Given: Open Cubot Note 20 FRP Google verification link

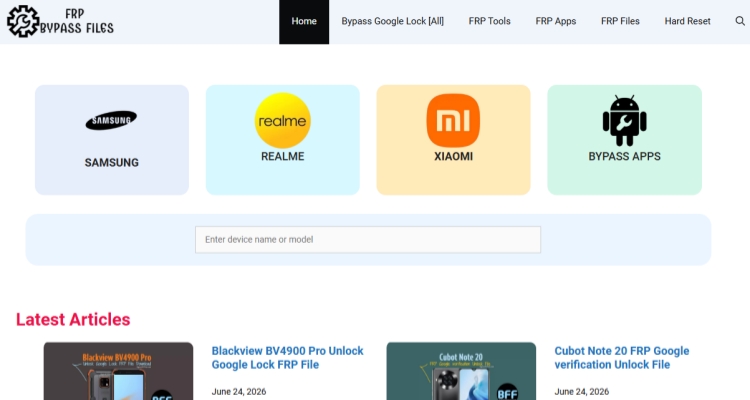Looking at the screenshot, I should click(x=622, y=358).
